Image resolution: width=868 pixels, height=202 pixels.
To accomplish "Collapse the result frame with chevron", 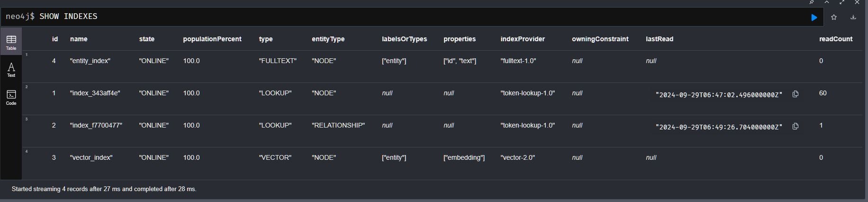I will click(x=827, y=2).
